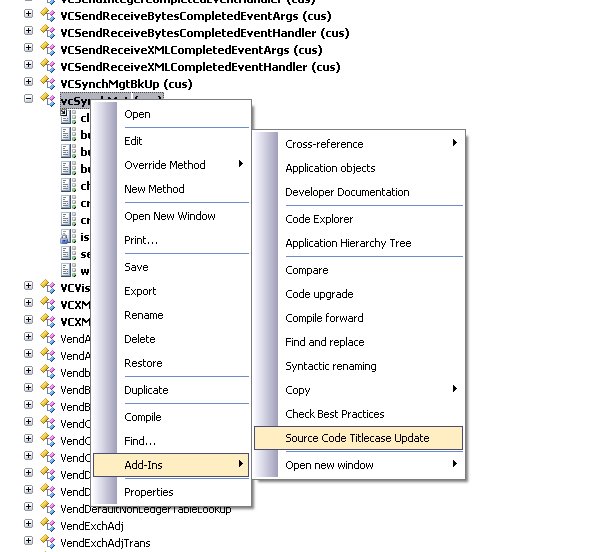Open the Copy submenu in Add-Ins
This screenshot has width=590, height=552.
359,390
